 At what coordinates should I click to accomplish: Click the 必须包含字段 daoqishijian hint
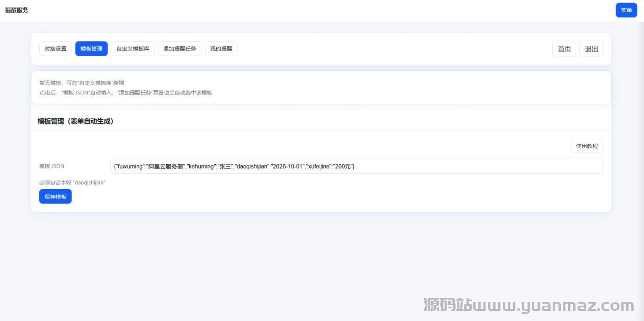tap(72, 182)
